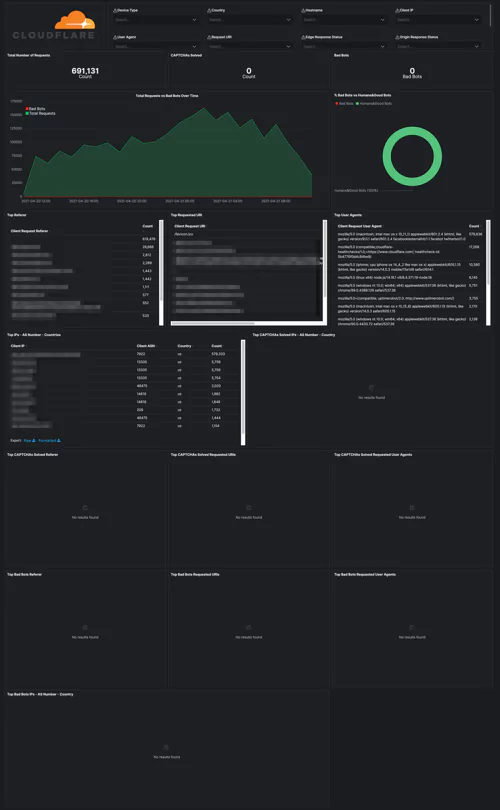This screenshot has height=810, width=500.
Task: Click warning icon beside Device Type label
Action: [115, 10]
